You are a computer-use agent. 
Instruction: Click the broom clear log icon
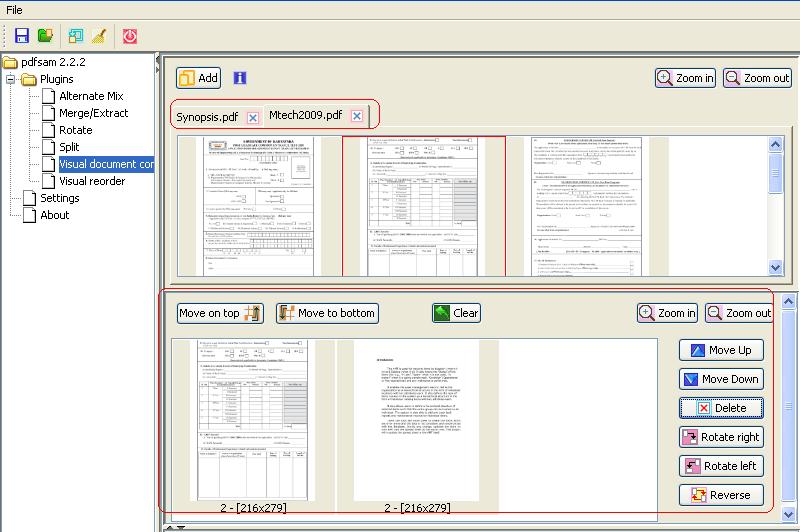point(98,36)
